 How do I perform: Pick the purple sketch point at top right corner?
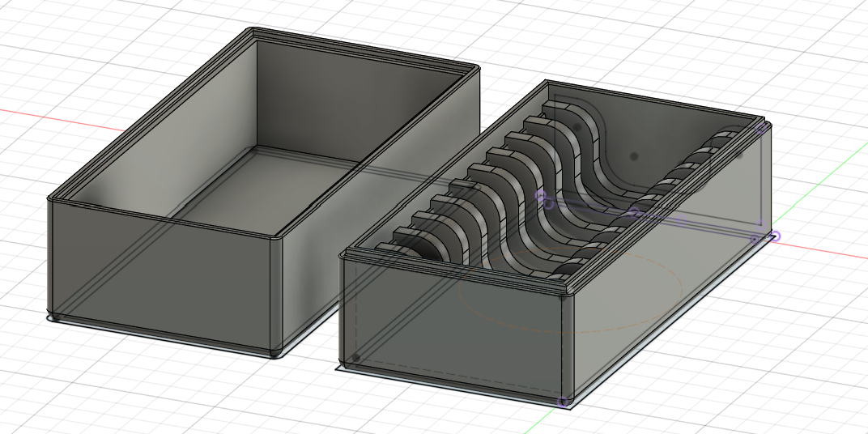[761, 127]
